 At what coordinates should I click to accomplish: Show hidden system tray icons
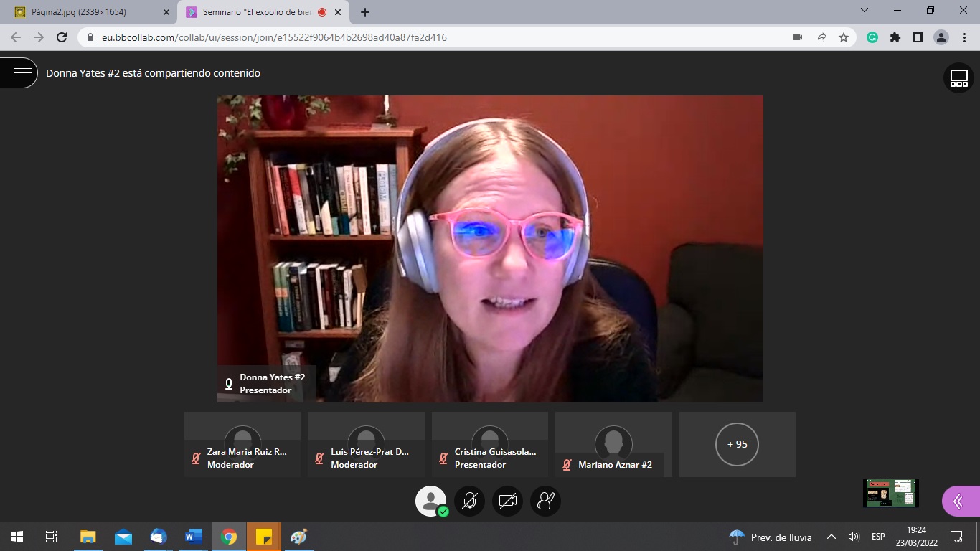click(x=831, y=537)
